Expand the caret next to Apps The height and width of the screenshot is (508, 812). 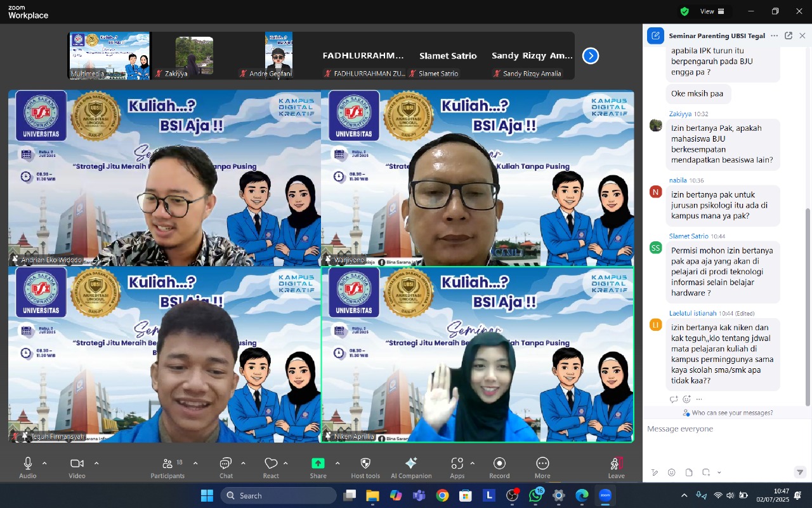472,463
